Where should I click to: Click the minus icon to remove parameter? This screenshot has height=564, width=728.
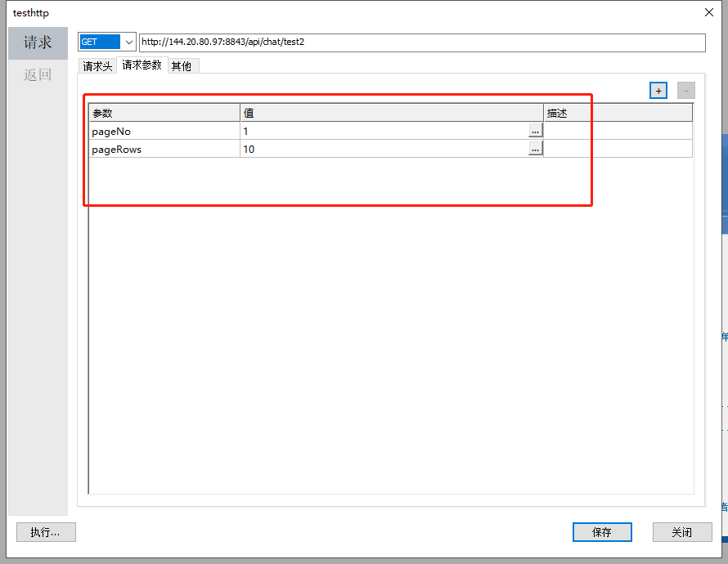(685, 91)
